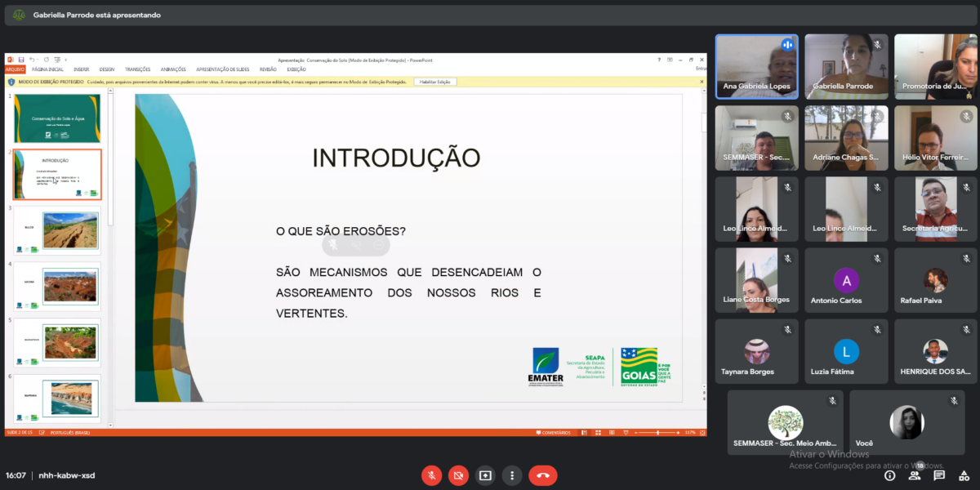
Task: Select slide 3 thumbnail in the panel
Action: (x=56, y=231)
